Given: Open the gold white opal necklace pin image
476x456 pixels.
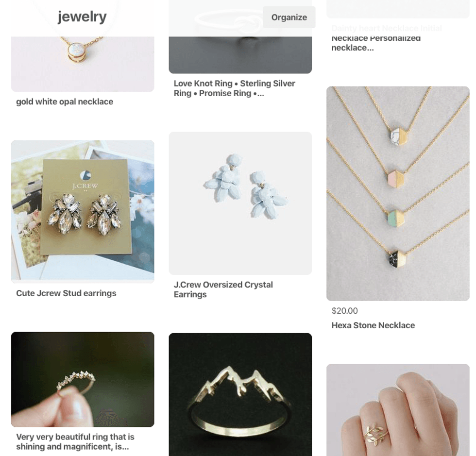Looking at the screenshot, I should tap(83, 64).
